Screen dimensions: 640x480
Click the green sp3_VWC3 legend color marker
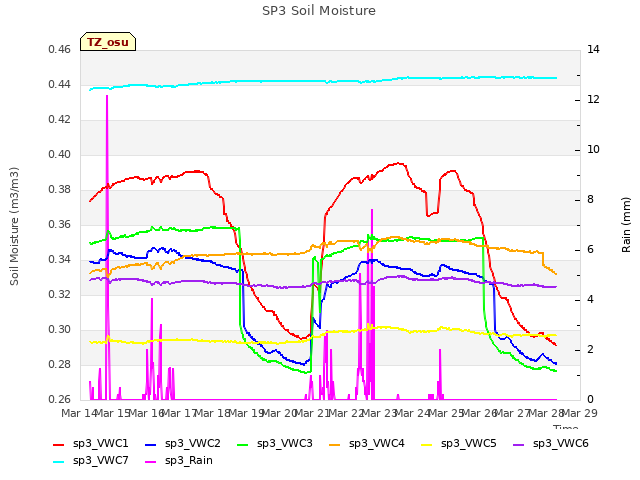pos(243,445)
